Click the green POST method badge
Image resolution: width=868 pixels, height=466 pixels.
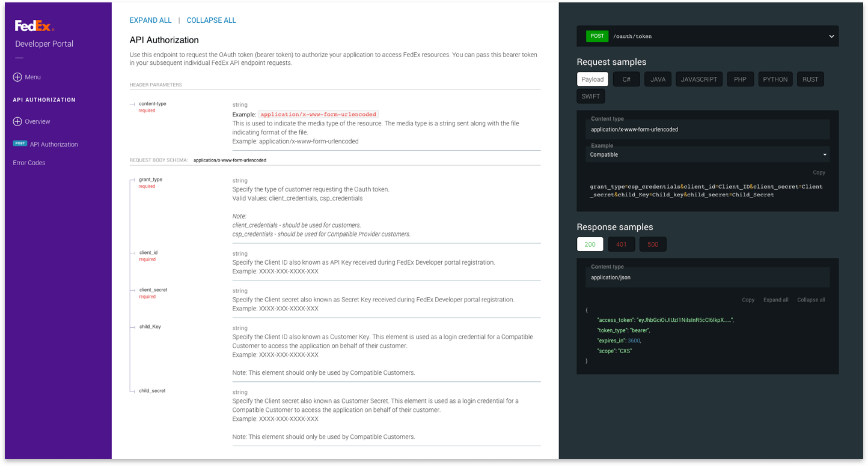(x=597, y=36)
